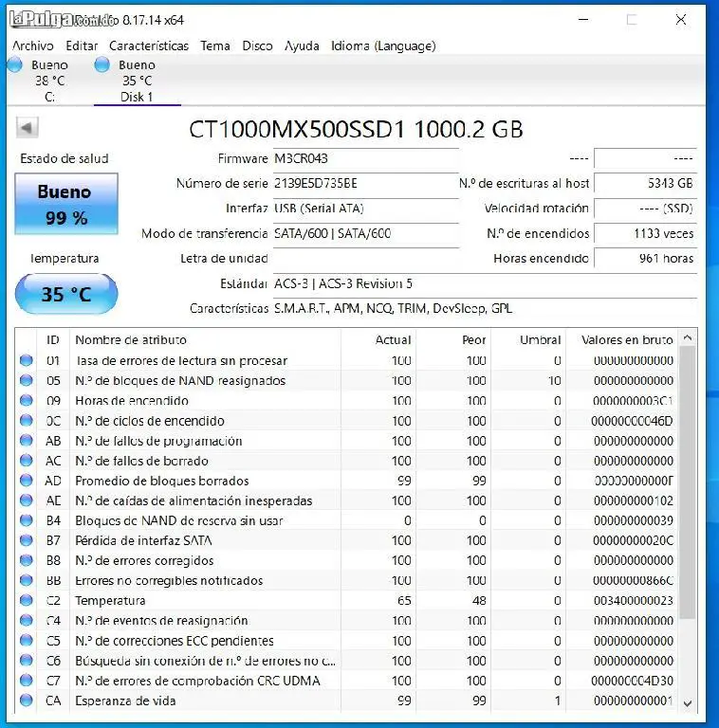Open the Características menu
This screenshot has width=719, height=728.
[149, 45]
